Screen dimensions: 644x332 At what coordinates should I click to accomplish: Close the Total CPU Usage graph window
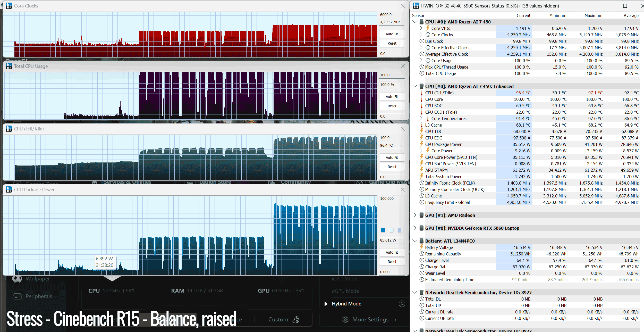[x=403, y=66]
